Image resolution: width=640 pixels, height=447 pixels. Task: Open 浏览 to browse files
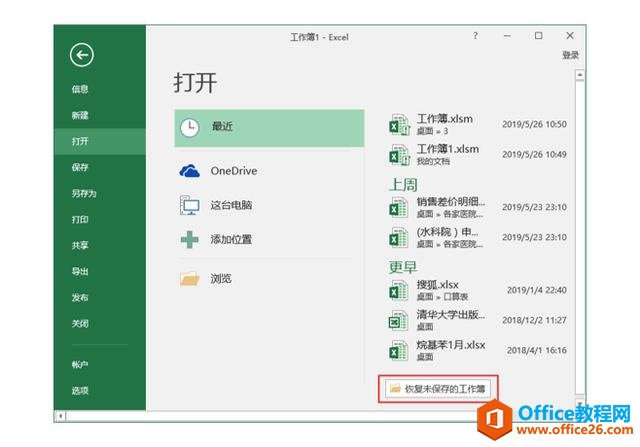click(x=221, y=279)
